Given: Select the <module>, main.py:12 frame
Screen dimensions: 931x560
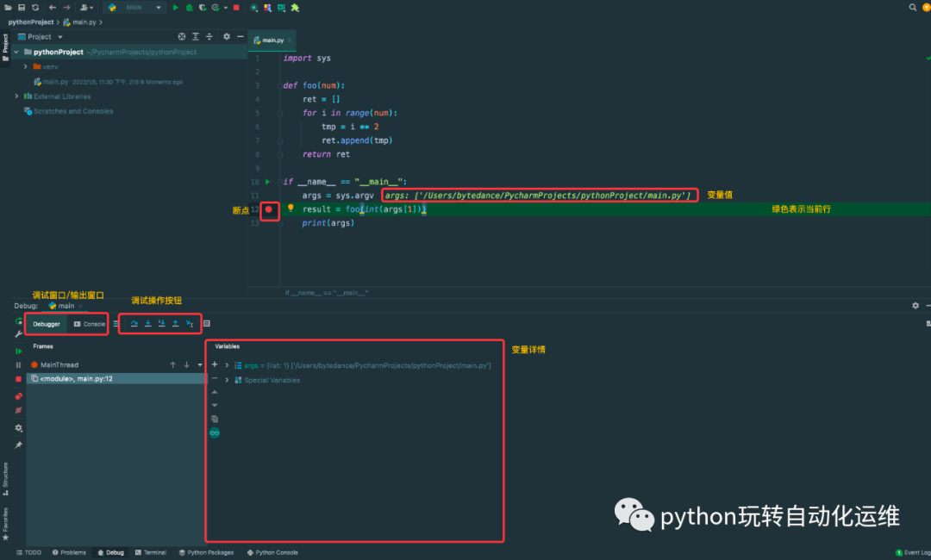Looking at the screenshot, I should (x=116, y=378).
